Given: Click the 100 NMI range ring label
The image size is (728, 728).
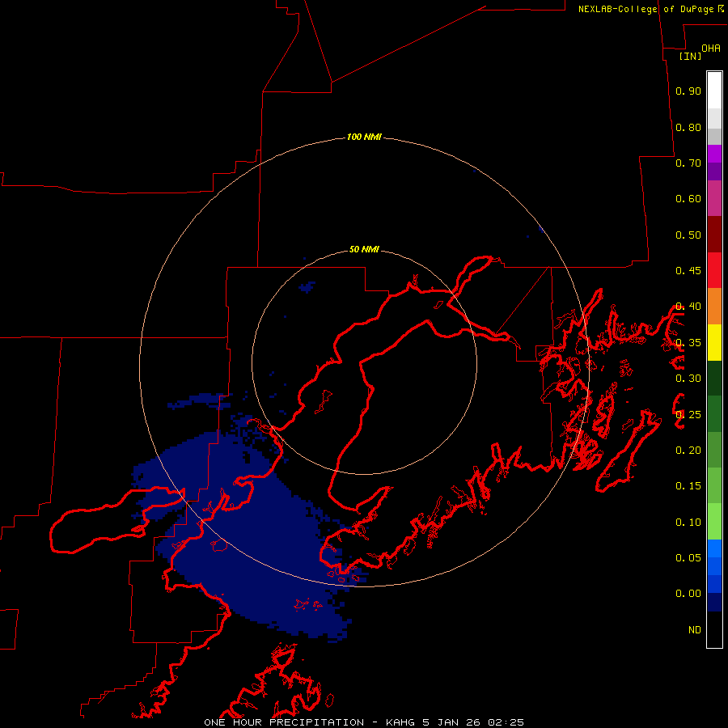Looking at the screenshot, I should click(365, 137).
